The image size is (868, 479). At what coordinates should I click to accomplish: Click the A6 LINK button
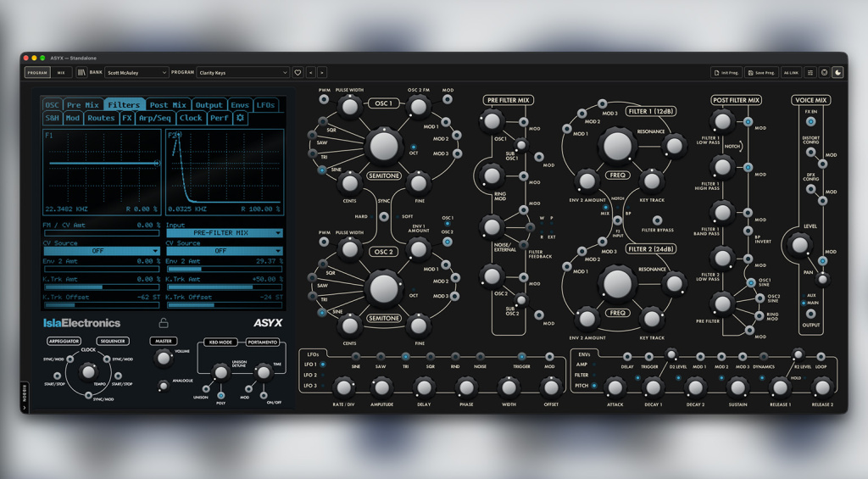coord(791,73)
